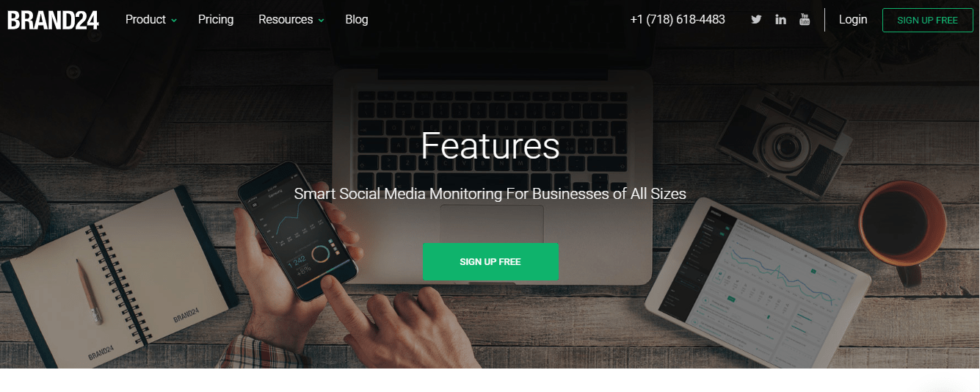Expand the chevron next to Product
The height and width of the screenshot is (392, 980).
tap(174, 21)
